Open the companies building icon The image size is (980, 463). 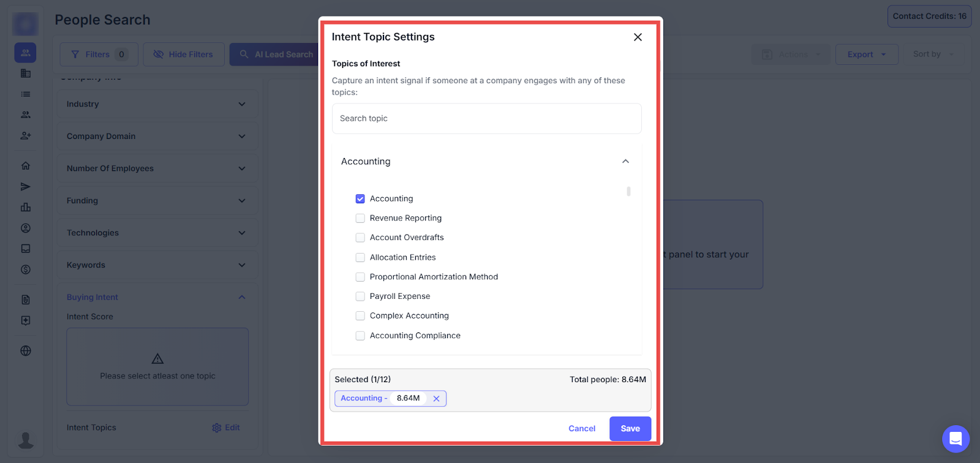26,73
